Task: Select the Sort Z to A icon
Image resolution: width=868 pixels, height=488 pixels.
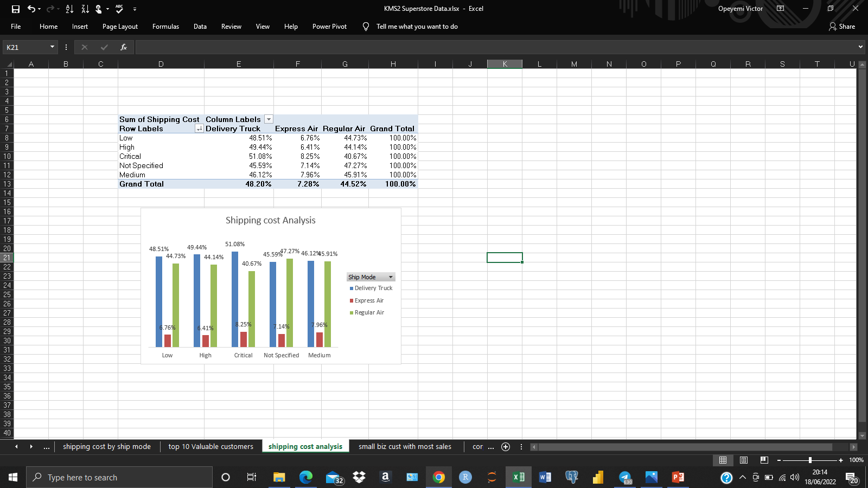Action: (85, 9)
